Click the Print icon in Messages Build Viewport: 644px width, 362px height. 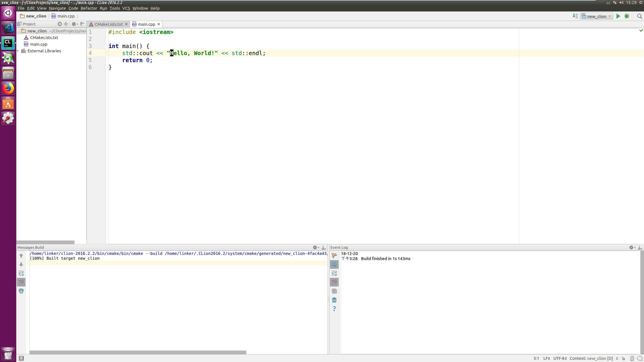click(x=21, y=291)
